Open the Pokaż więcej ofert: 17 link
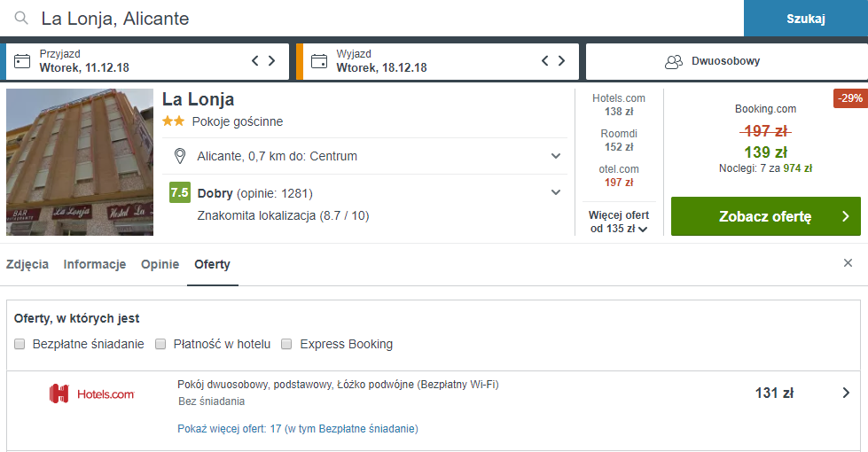This screenshot has width=868, height=452. [x=298, y=429]
